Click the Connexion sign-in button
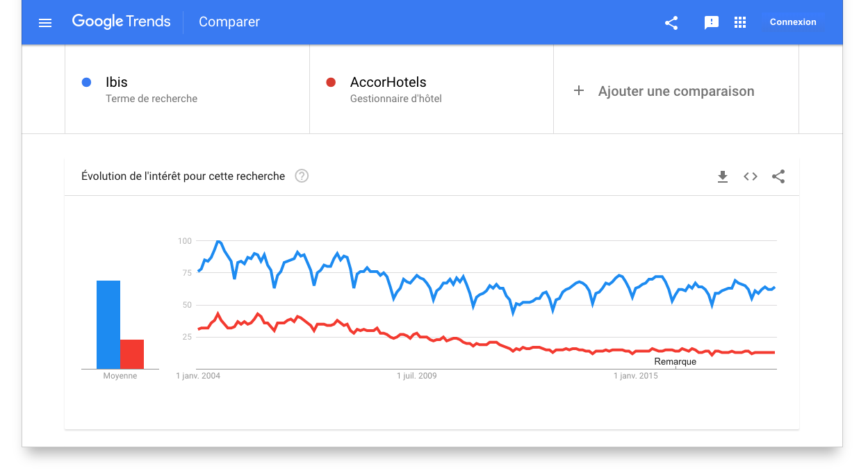The image size is (868, 473). point(793,22)
